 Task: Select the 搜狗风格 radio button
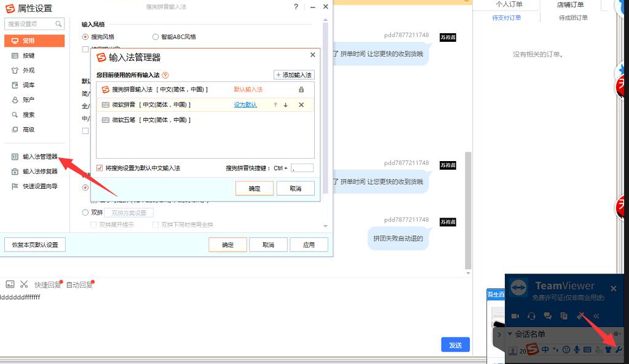[85, 37]
